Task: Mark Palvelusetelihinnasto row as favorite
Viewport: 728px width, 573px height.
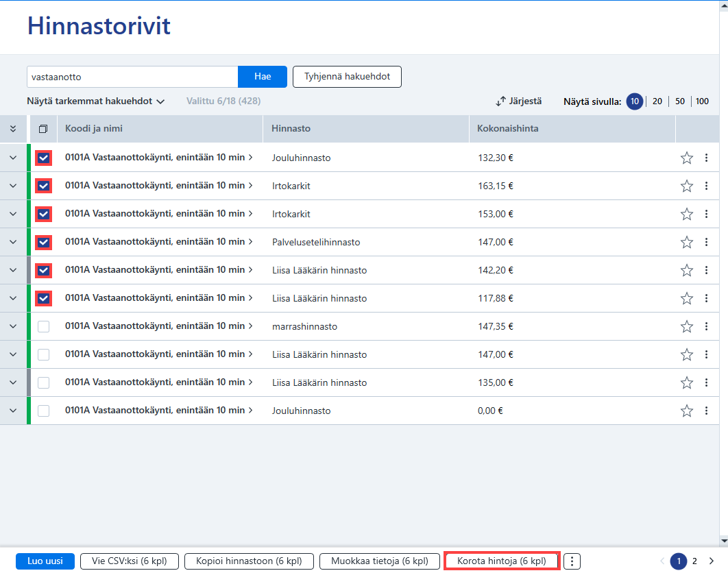Action: pos(687,242)
